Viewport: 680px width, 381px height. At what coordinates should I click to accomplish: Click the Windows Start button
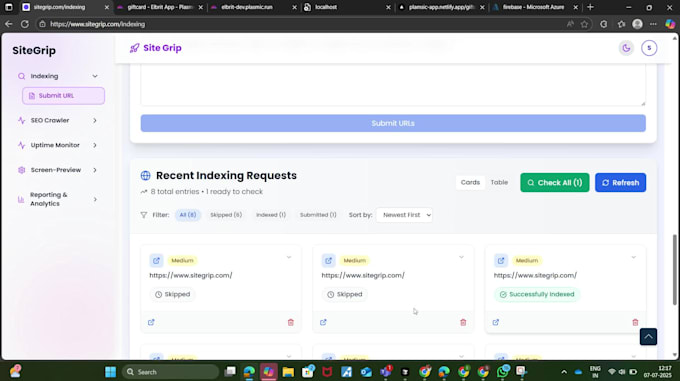pos(111,372)
